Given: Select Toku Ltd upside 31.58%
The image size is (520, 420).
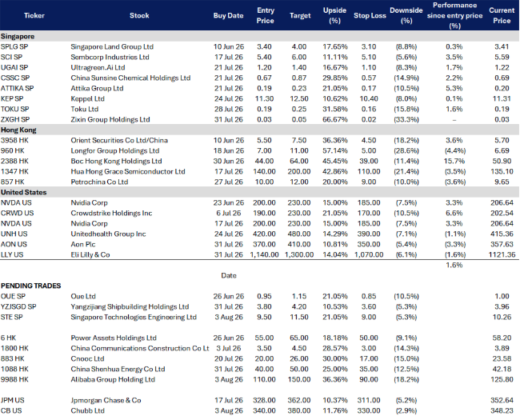Looking at the screenshot, I should tap(335, 109).
